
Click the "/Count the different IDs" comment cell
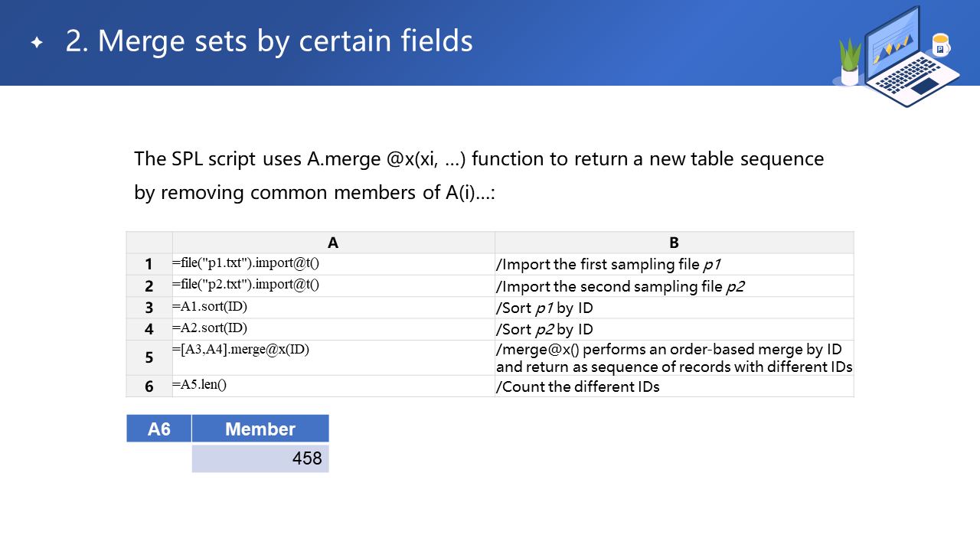(x=674, y=386)
